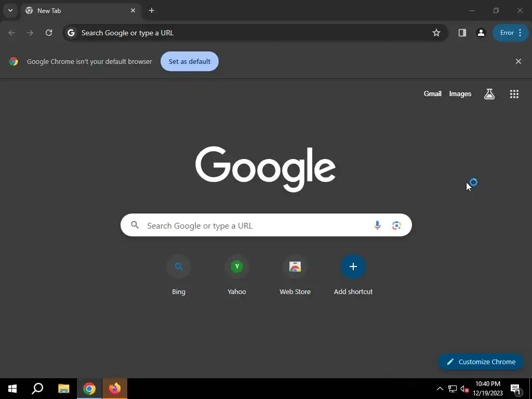Focus the Google search box

pyautogui.click(x=266, y=225)
